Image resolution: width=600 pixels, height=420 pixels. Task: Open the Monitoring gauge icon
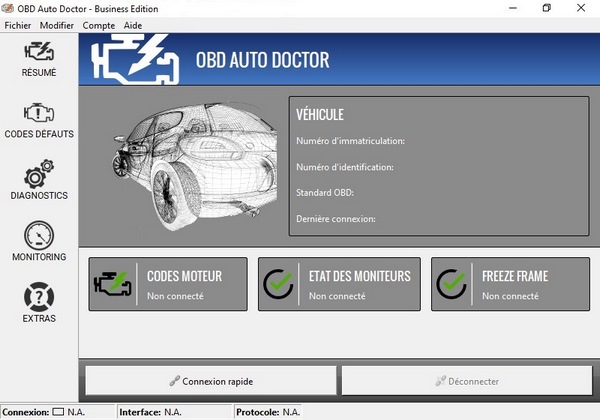(39, 235)
